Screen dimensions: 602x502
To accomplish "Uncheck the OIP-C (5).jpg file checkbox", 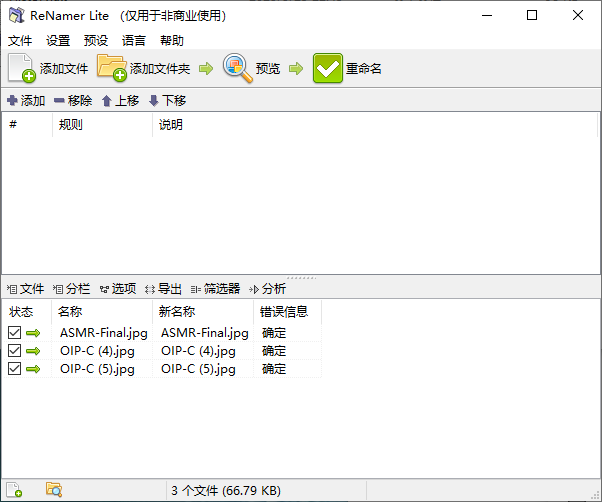I will coord(15,368).
